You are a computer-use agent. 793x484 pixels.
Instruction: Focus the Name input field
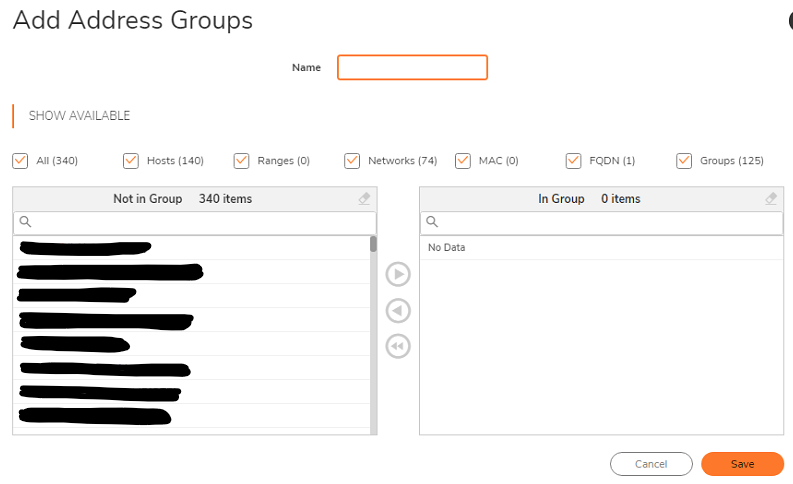412,67
